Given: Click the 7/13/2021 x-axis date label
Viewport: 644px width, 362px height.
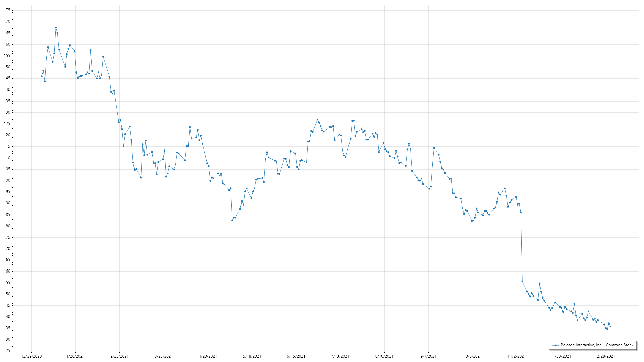Looking at the screenshot, I should (x=340, y=356).
